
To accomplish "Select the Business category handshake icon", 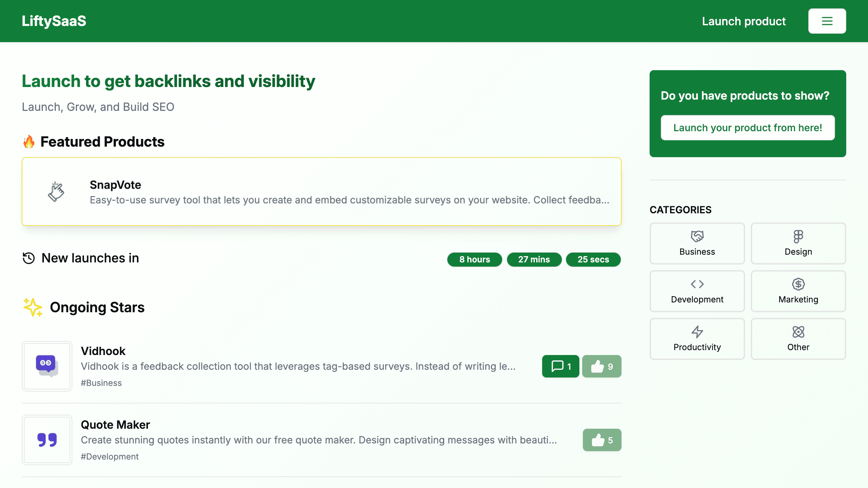I will 697,236.
